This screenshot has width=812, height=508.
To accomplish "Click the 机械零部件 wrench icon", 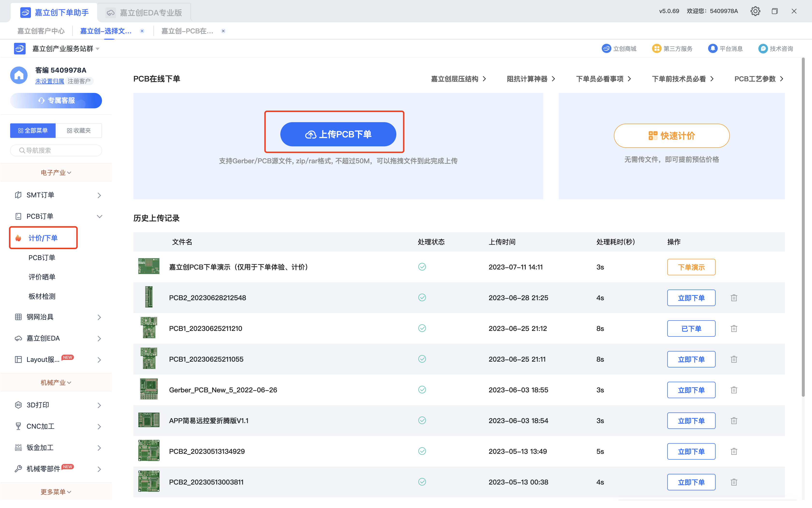I will [18, 469].
